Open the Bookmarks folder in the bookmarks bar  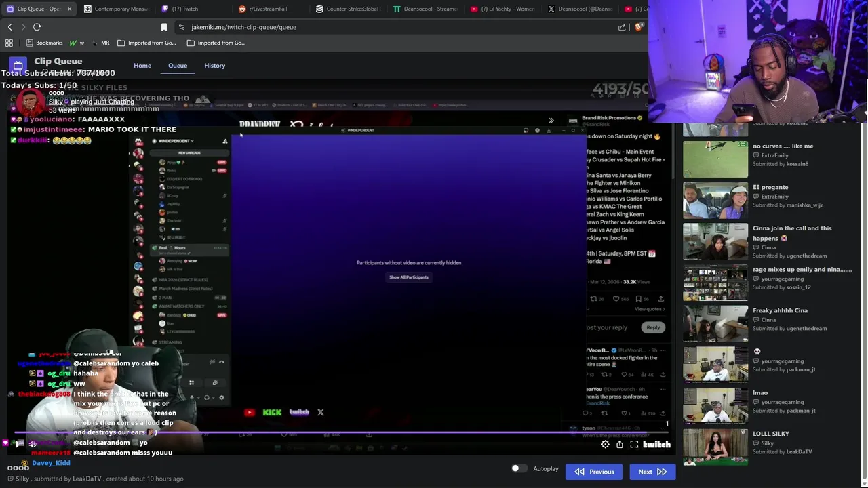pyautogui.click(x=44, y=43)
